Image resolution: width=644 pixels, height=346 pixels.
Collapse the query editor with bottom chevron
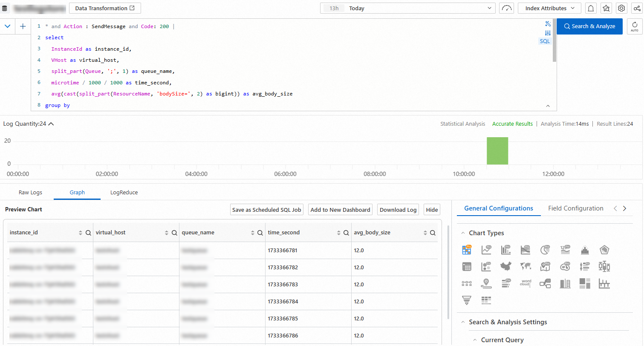pyautogui.click(x=548, y=106)
